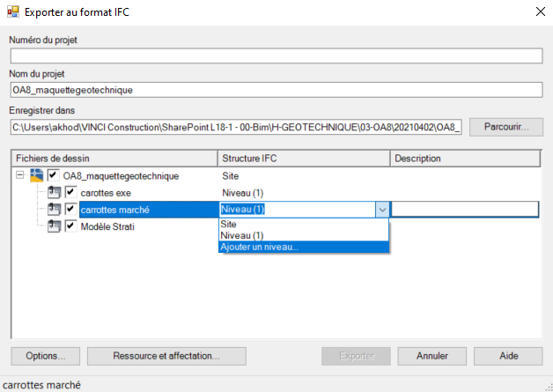Viewport: 553px width, 392px height.
Task: Click the carottes marché drawing file icon
Action: [55, 209]
